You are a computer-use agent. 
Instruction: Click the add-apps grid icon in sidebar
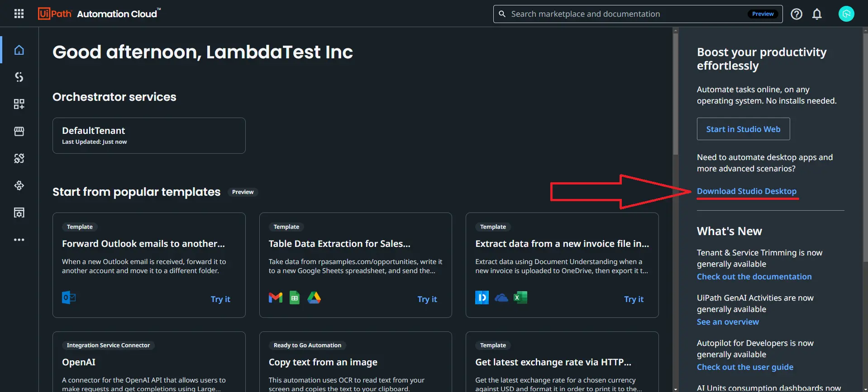click(x=19, y=104)
